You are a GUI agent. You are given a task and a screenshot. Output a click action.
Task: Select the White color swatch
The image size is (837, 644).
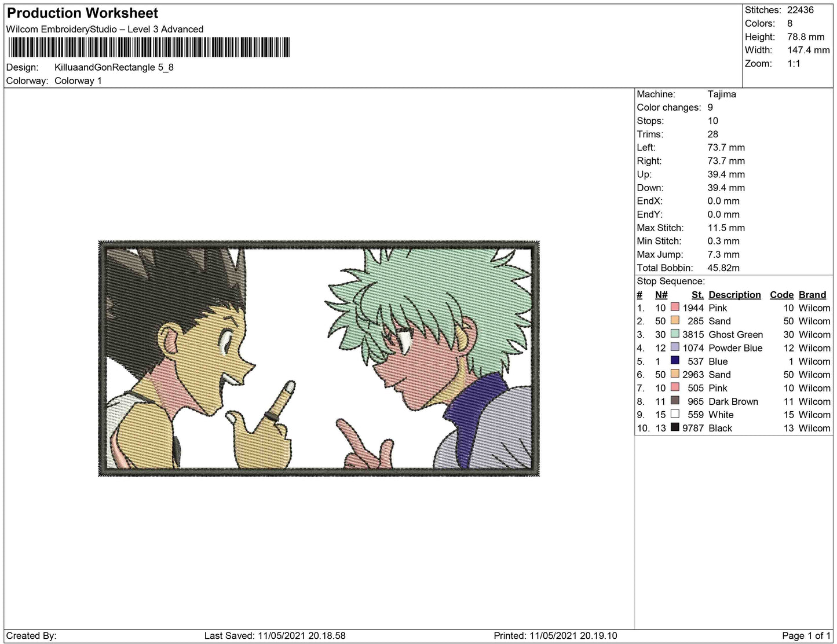coord(675,414)
